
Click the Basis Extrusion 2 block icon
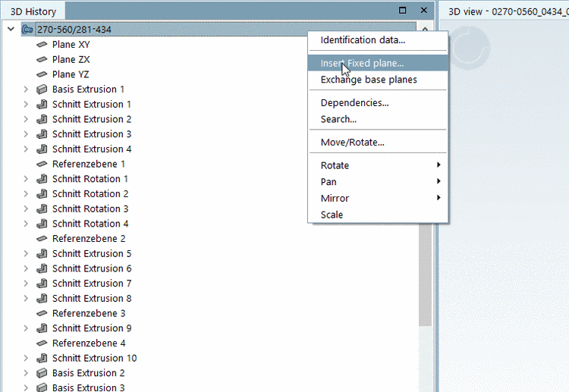[42, 373]
